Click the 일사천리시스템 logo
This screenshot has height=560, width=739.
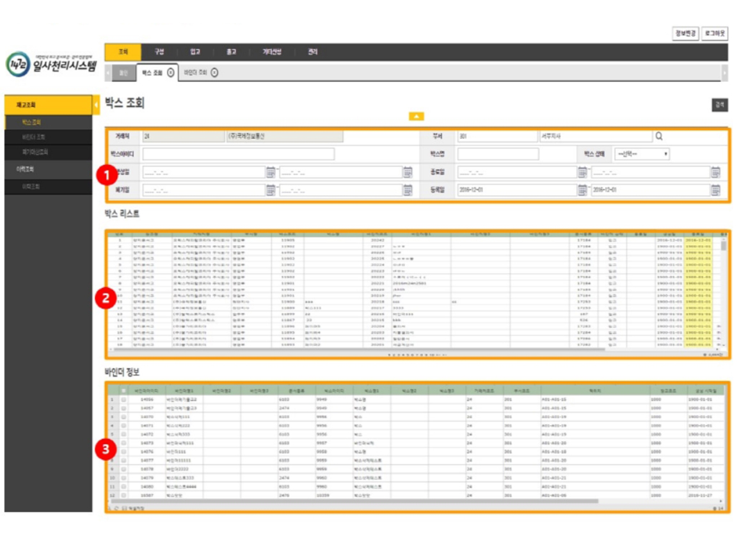51,65
